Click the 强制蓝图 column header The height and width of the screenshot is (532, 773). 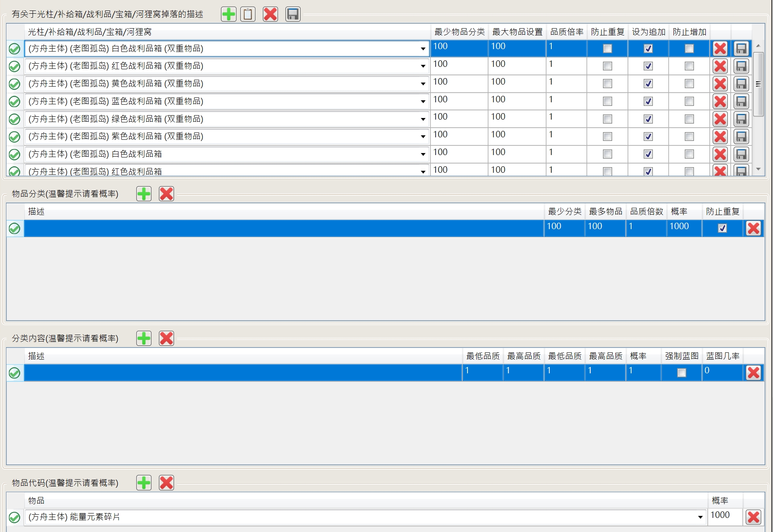(682, 356)
